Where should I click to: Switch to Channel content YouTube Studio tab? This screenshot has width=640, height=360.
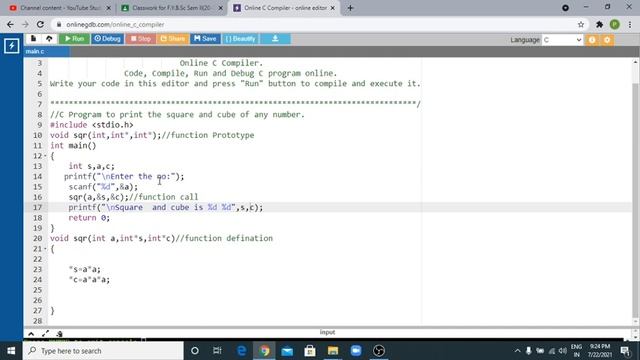point(60,8)
